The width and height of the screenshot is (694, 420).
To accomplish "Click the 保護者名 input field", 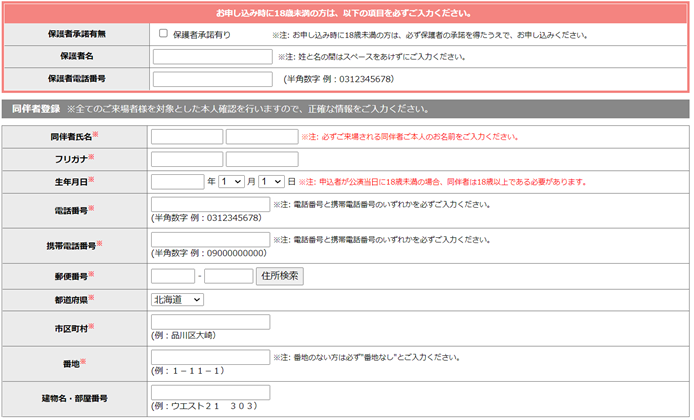I will click(212, 56).
